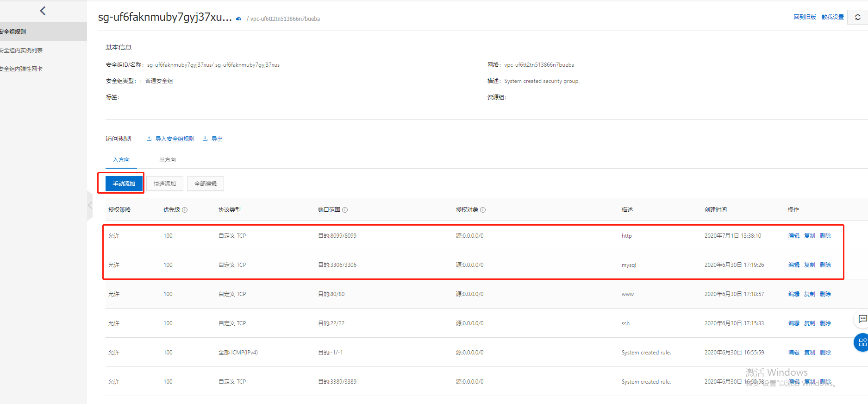Edit the www port 80 rule

tap(794, 294)
